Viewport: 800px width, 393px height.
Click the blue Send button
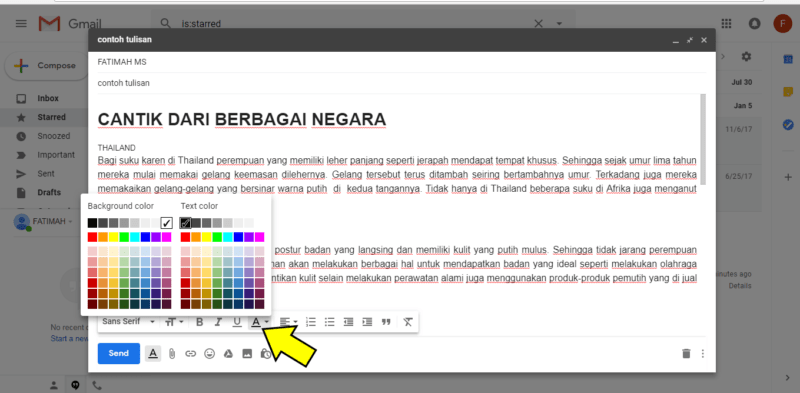119,353
